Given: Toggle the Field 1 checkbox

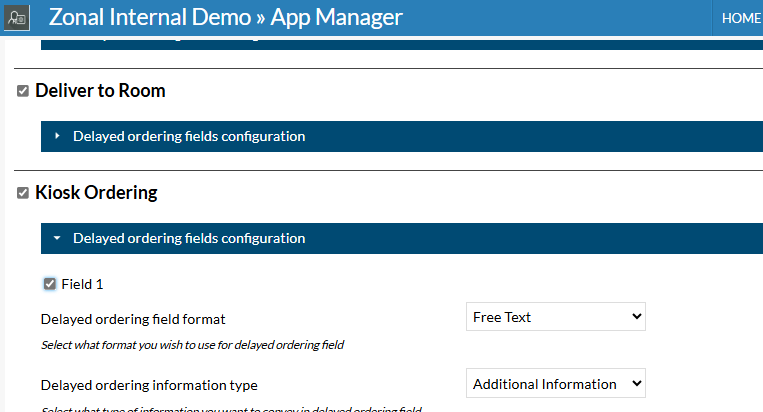Looking at the screenshot, I should 50,284.
